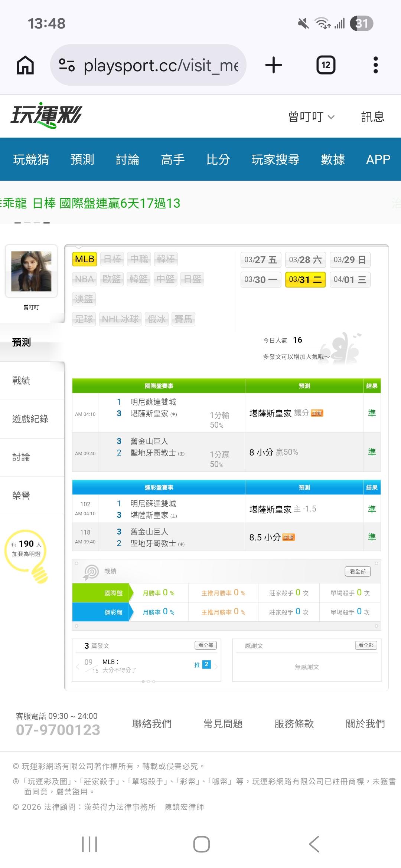Open the browser three-dot menu
The height and width of the screenshot is (868, 401).
pyautogui.click(x=375, y=65)
